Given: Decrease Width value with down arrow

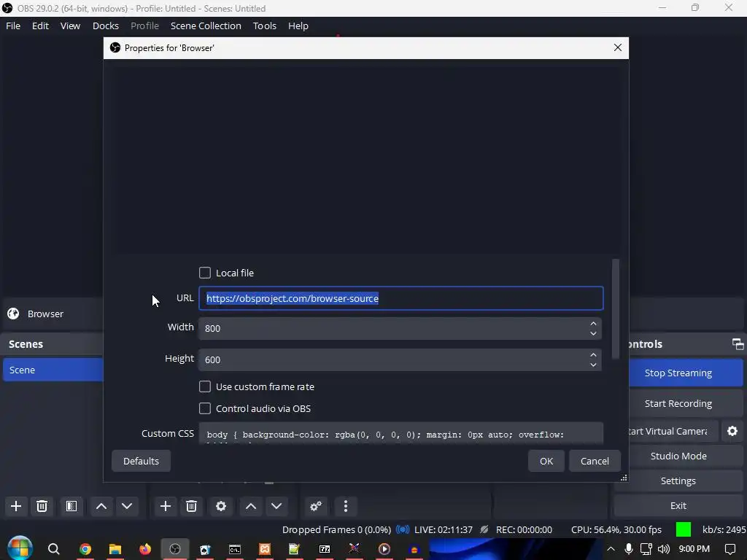Looking at the screenshot, I should click(593, 333).
